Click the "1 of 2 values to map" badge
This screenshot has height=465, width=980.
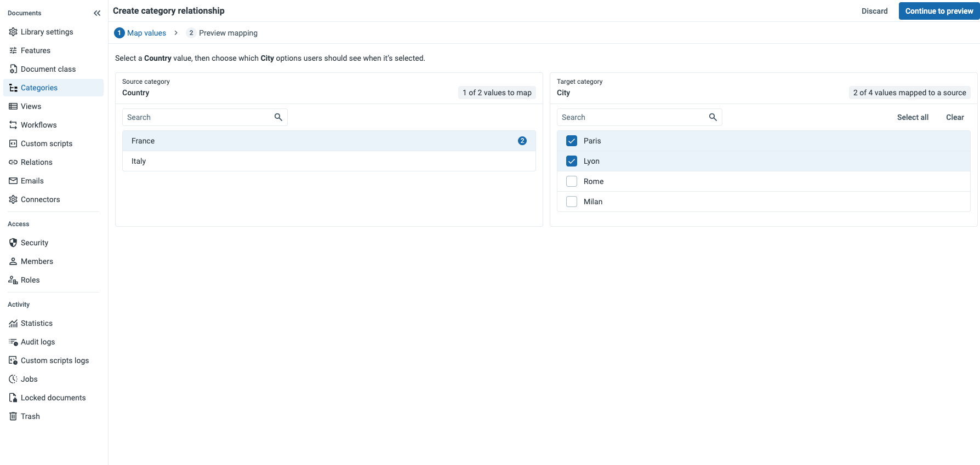coord(497,93)
